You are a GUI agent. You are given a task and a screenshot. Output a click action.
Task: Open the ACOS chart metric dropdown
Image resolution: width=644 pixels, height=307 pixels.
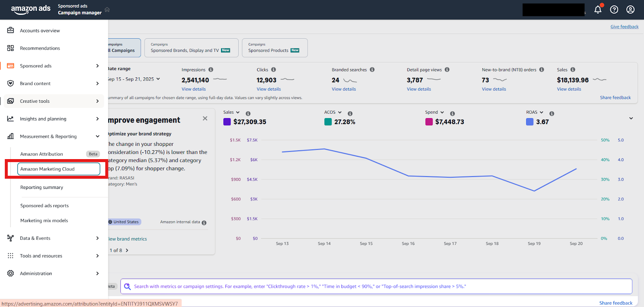[x=333, y=112]
